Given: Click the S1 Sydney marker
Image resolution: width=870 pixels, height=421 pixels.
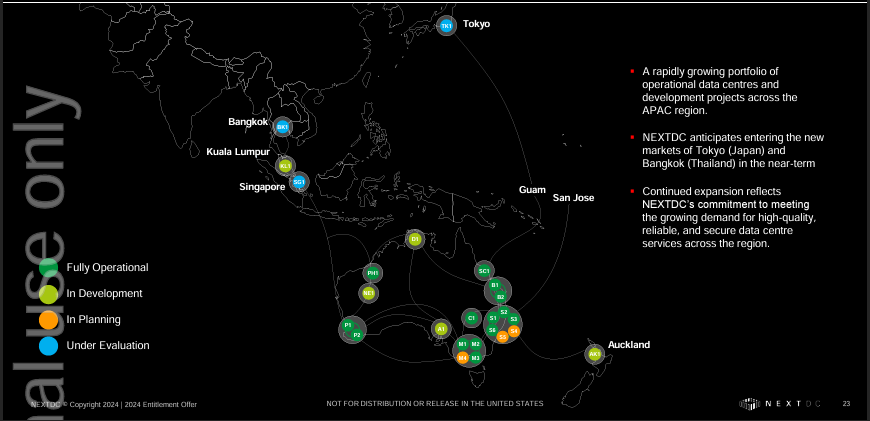Looking at the screenshot, I should pyautogui.click(x=492, y=318).
